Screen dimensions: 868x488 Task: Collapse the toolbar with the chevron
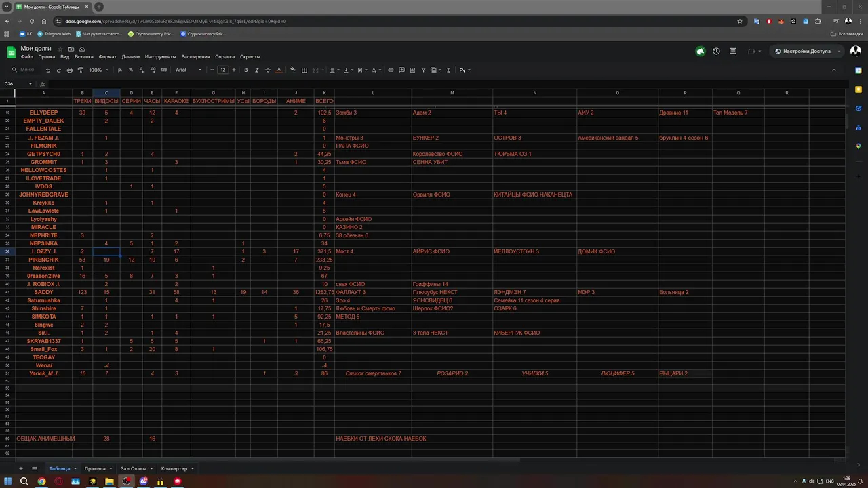click(x=833, y=70)
